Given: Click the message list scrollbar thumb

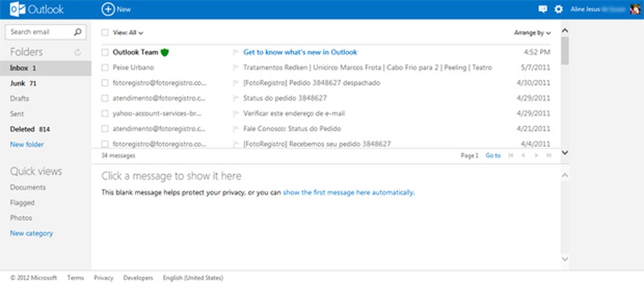Looking at the screenshot, I should [565, 50].
